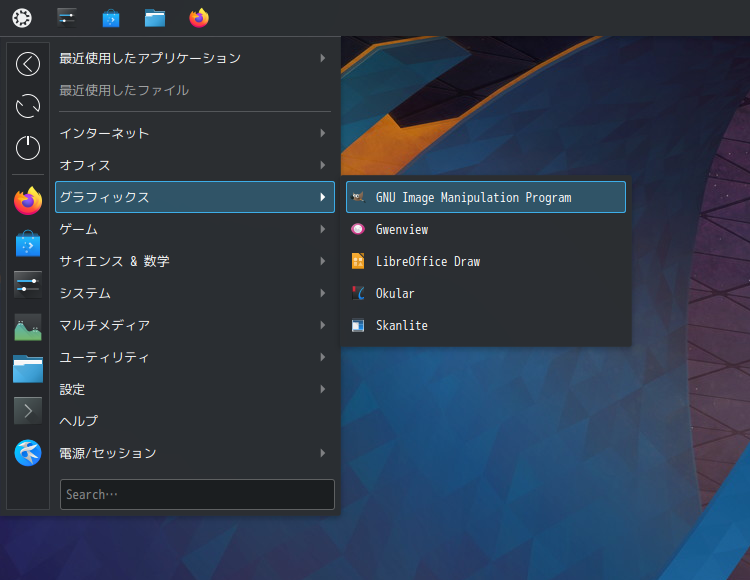This screenshot has width=750, height=580.
Task: Click the LibreOffice Draw icon
Action: tap(358, 261)
